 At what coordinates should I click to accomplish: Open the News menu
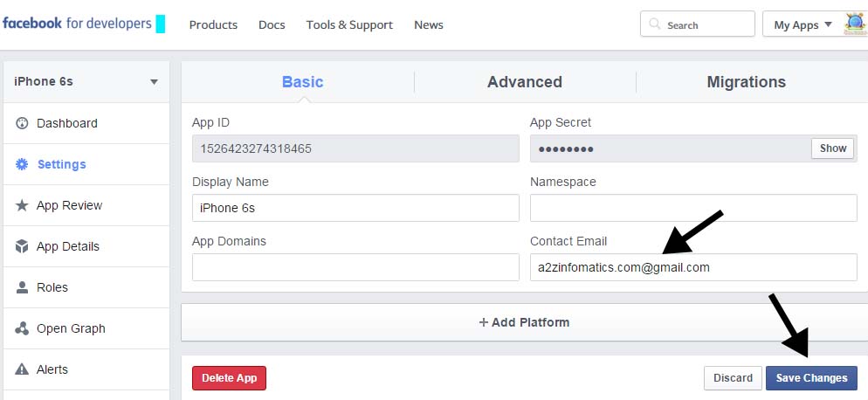[x=429, y=25]
